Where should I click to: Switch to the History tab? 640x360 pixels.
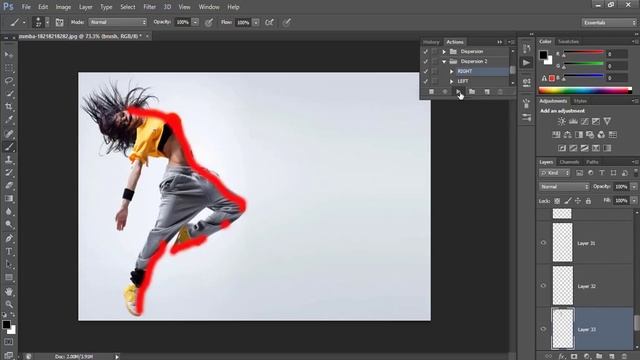[431, 42]
